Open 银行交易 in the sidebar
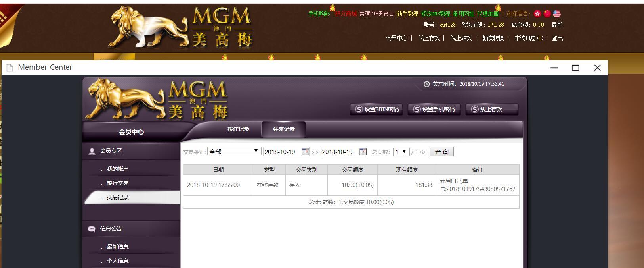Screen dimensions: 644x268 coord(117,183)
